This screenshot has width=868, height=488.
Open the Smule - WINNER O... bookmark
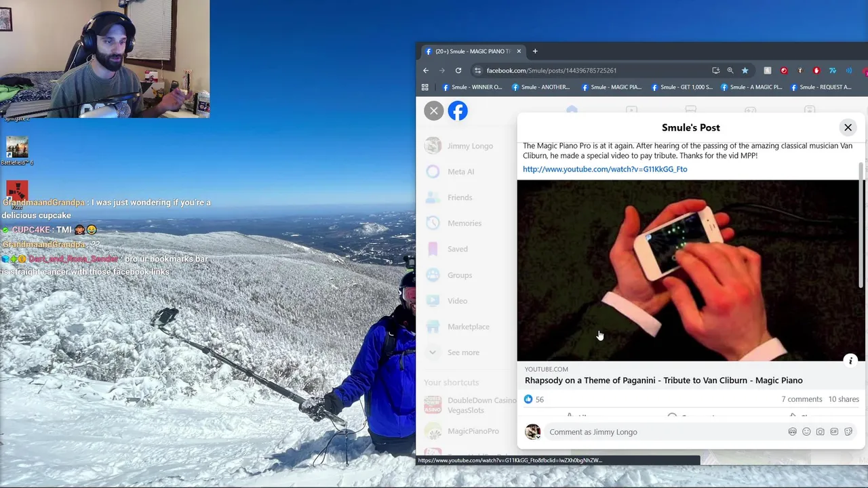[x=473, y=87]
